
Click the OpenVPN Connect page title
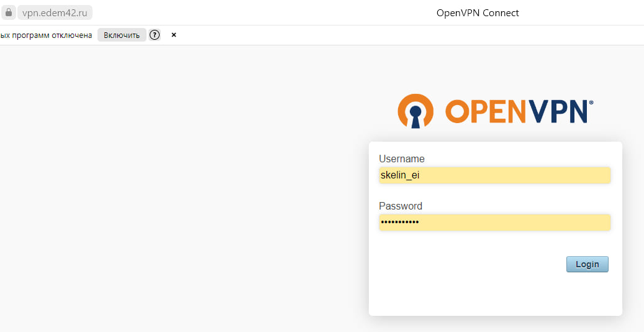pyautogui.click(x=478, y=12)
